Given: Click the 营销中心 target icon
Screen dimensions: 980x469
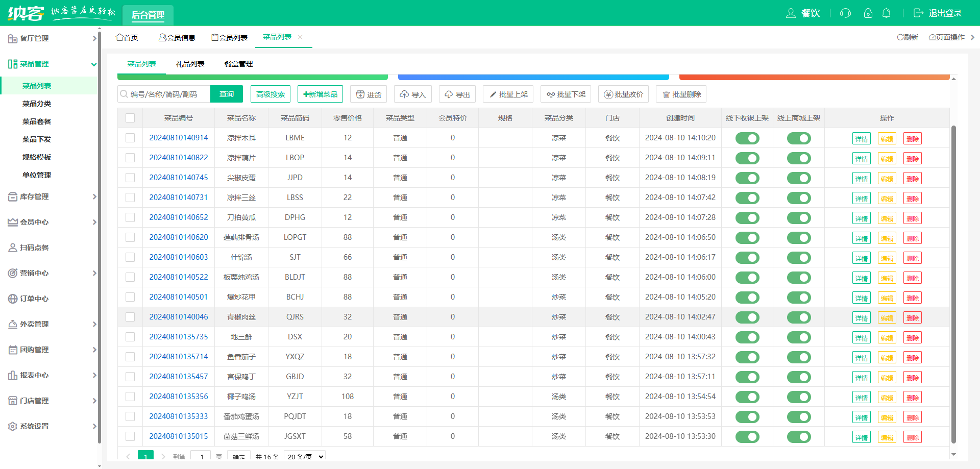Looking at the screenshot, I should pyautogui.click(x=13, y=273).
